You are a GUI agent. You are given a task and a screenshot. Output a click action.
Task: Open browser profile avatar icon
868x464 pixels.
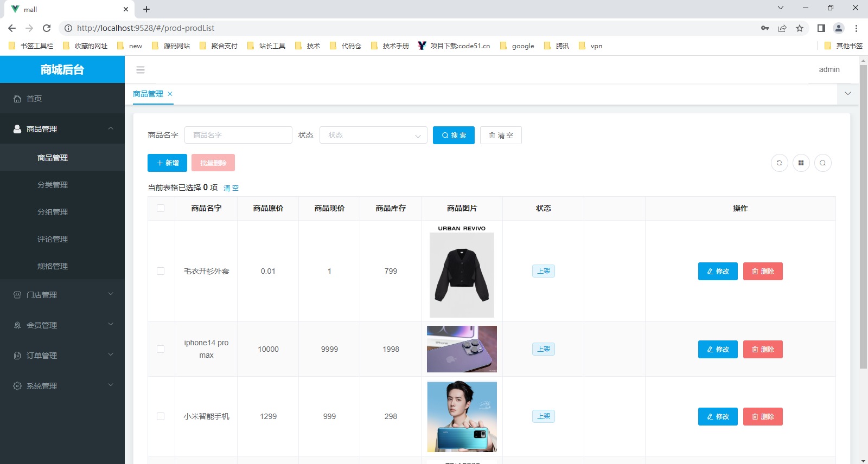coord(839,28)
